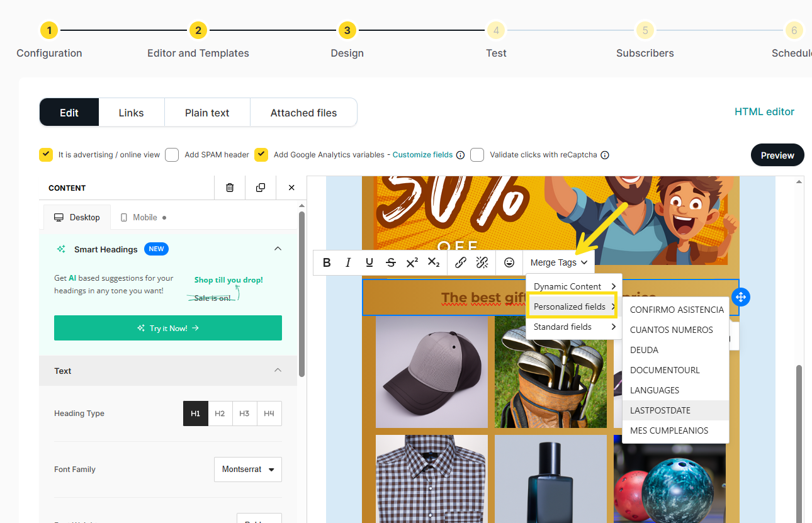The height and width of the screenshot is (523, 812).
Task: Enable Validate clicks with reCaptcha
Action: pyautogui.click(x=477, y=155)
